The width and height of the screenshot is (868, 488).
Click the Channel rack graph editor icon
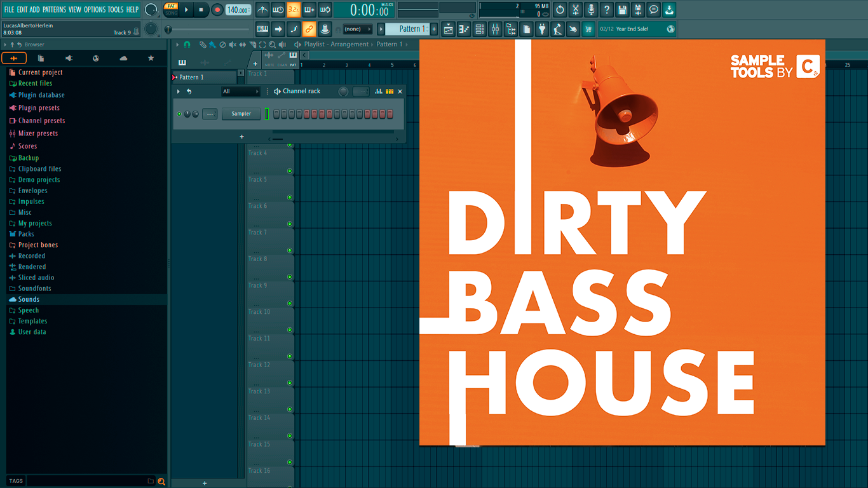point(379,91)
